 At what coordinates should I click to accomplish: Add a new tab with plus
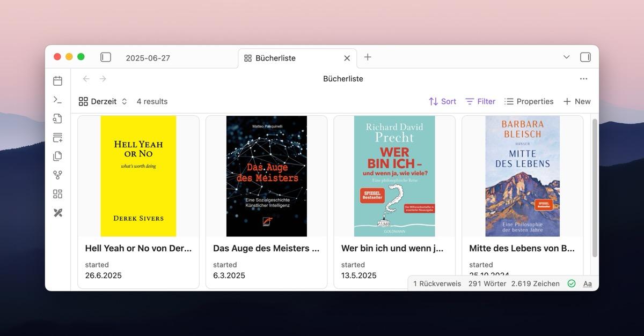(368, 57)
